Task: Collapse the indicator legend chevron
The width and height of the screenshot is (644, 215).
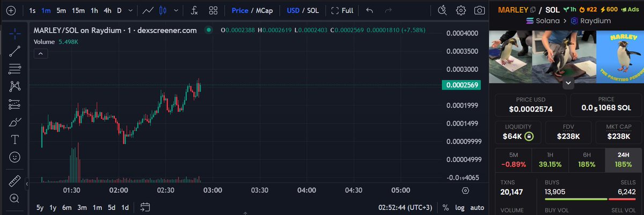Action: pos(41,53)
